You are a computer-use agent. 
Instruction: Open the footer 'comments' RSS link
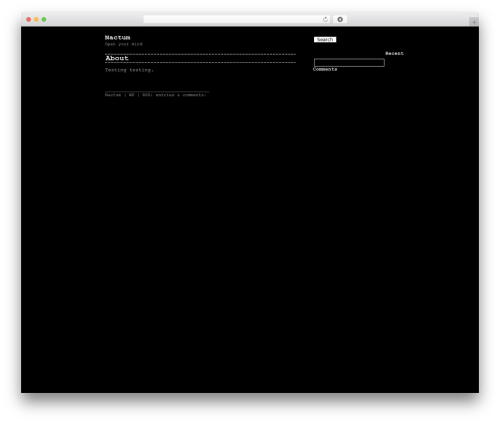point(194,95)
